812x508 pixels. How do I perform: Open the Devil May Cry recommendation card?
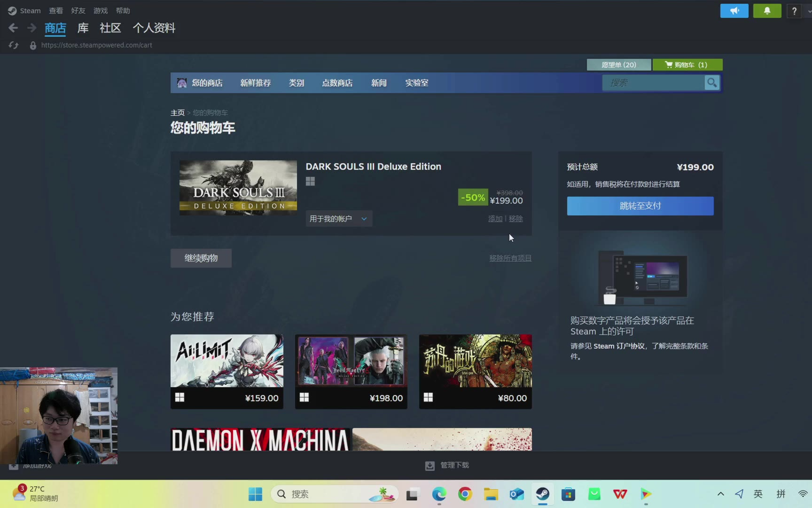[x=351, y=372]
